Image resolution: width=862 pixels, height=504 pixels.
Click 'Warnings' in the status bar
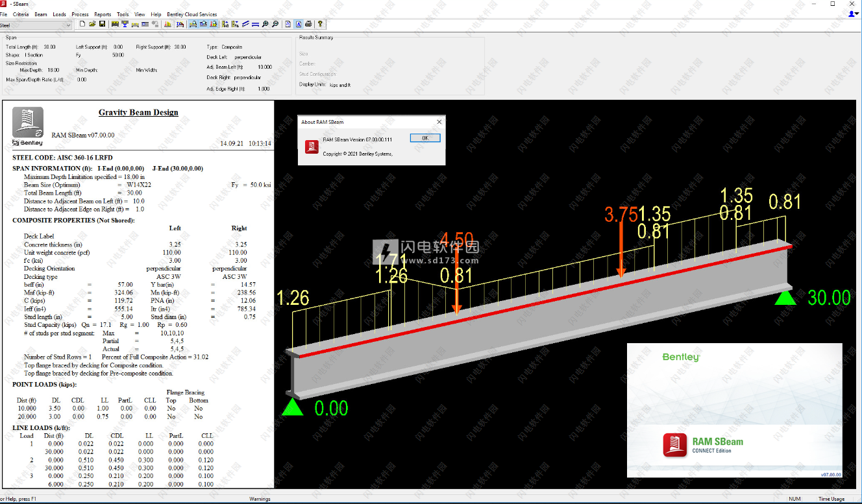(260, 499)
